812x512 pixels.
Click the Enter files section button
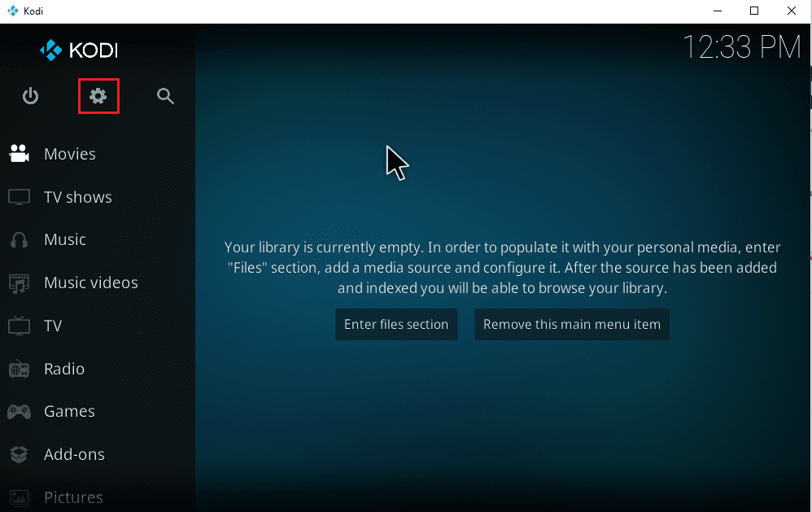click(x=396, y=324)
